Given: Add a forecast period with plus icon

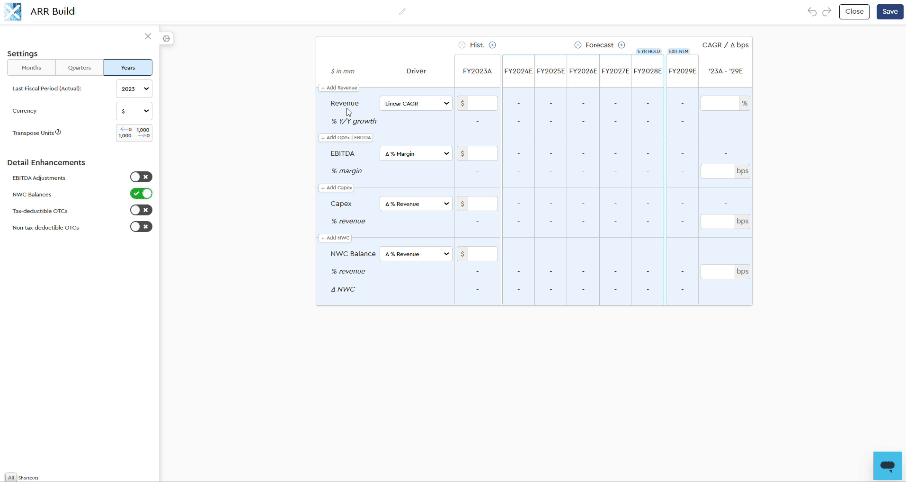Looking at the screenshot, I should [x=621, y=45].
